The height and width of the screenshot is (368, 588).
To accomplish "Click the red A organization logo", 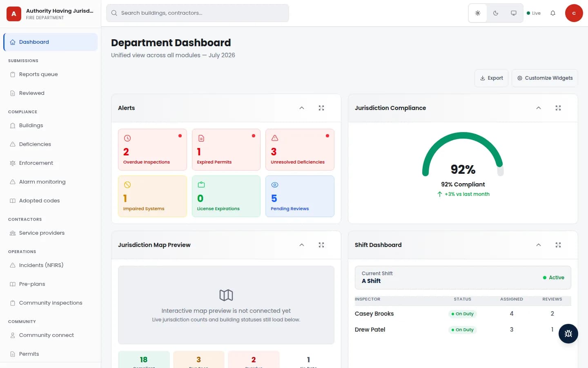I will click(14, 13).
